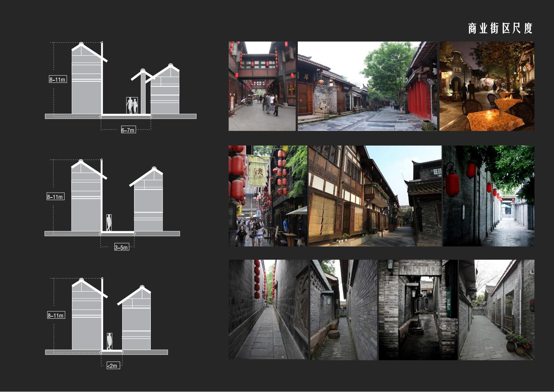Select the dark brick archway alley photo
The height and width of the screenshot is (392, 554).
418,310
